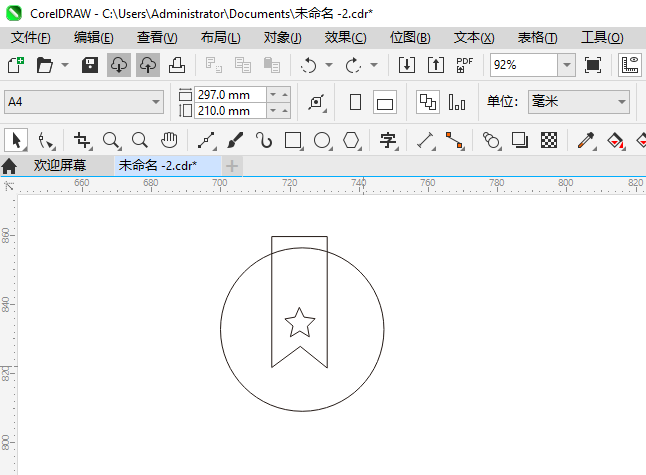Save the document with the floppy disk icon
Image resolution: width=646 pixels, height=475 pixels.
pos(89,65)
